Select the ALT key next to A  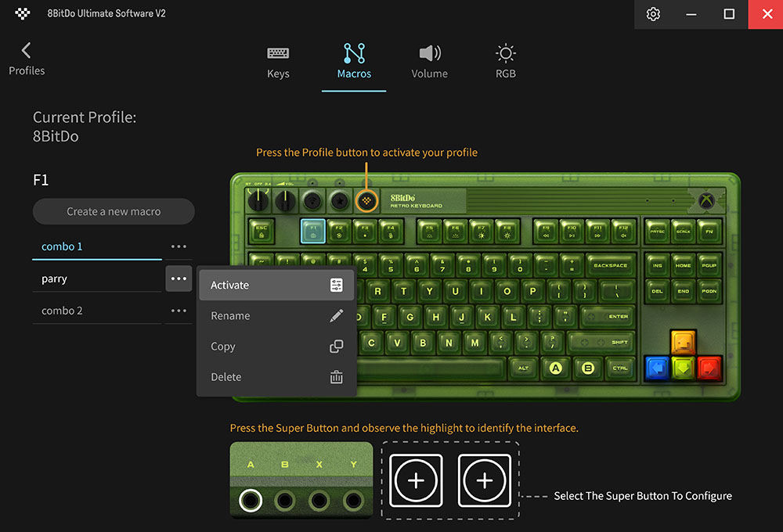coord(523,368)
